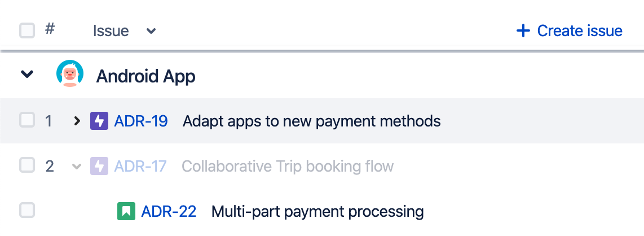Click the purple epic icon for ADR-19

click(99, 121)
